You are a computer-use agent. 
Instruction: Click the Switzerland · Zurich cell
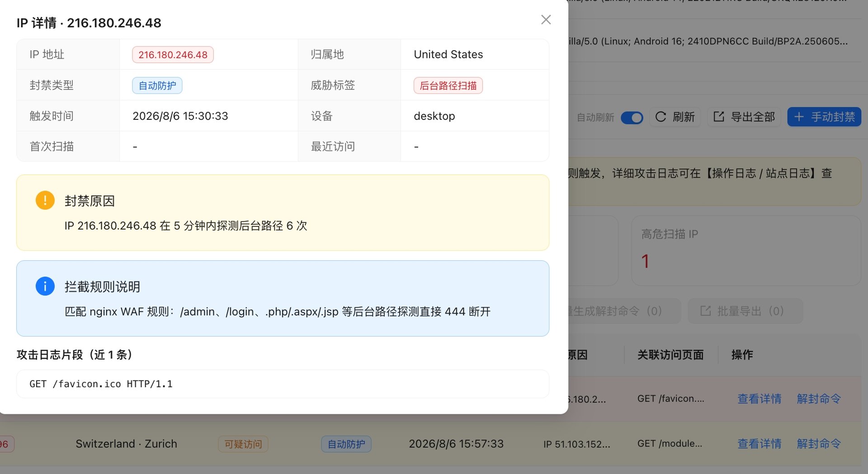126,444
